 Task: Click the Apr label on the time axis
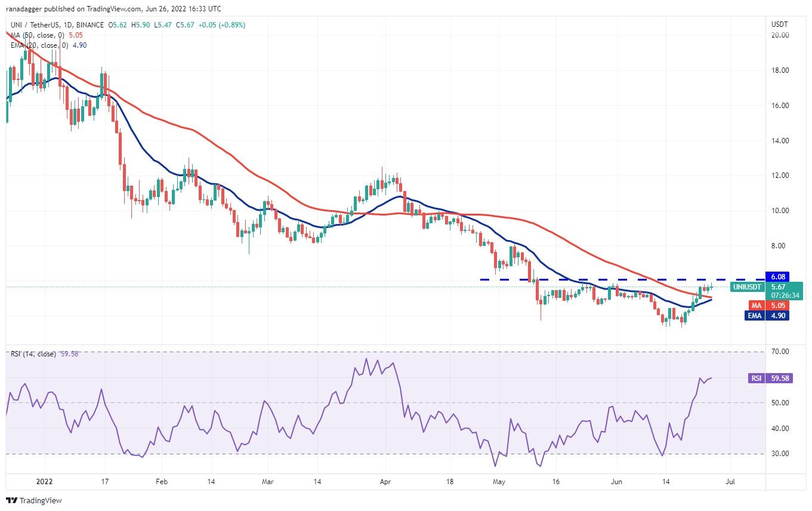(x=385, y=481)
